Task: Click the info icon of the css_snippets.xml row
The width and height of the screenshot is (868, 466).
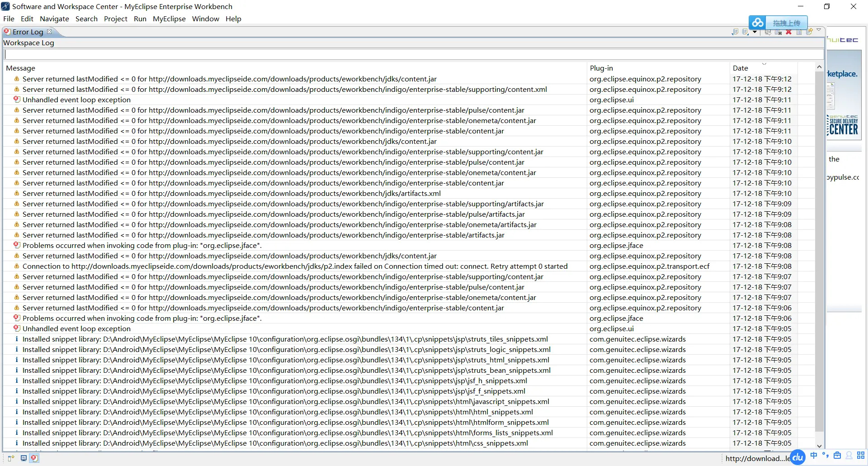Action: 17,443
